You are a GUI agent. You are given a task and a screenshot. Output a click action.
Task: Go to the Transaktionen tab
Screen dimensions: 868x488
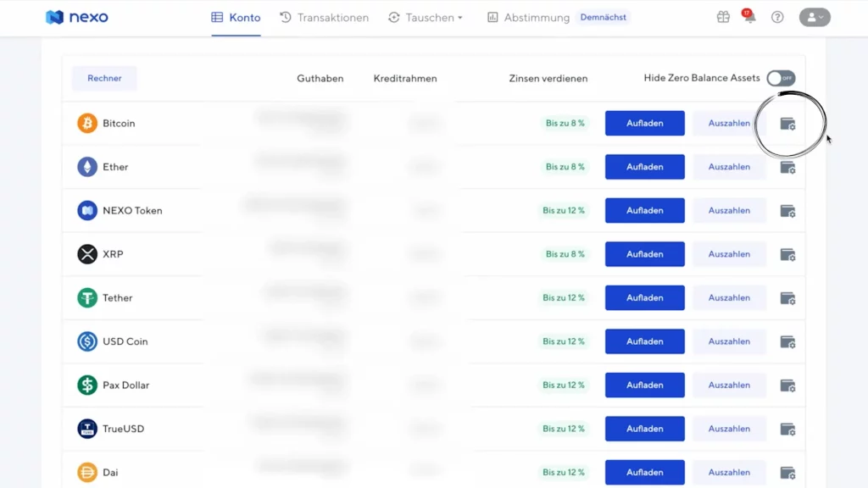(325, 18)
